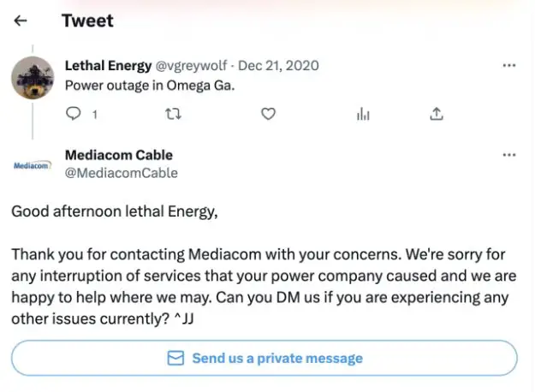Visit the @MediacomCable handle

122,172
